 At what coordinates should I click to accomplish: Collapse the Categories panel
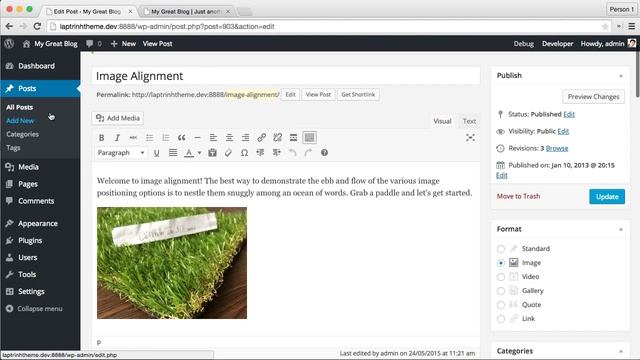click(621, 351)
